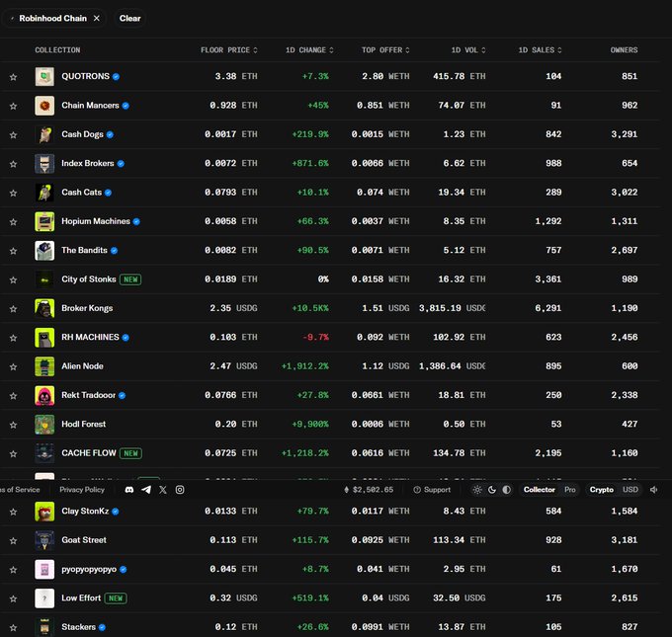672x637 pixels.
Task: Sort by 1D Sales column
Action: 540,50
